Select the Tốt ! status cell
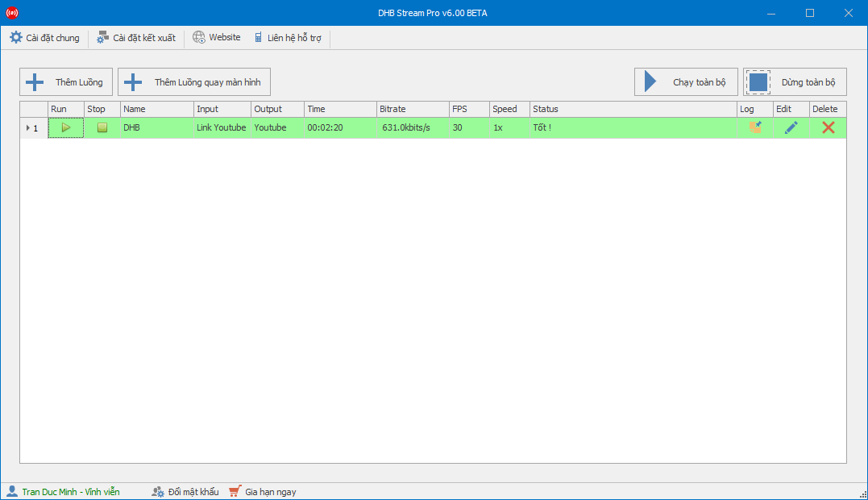 tap(633, 127)
